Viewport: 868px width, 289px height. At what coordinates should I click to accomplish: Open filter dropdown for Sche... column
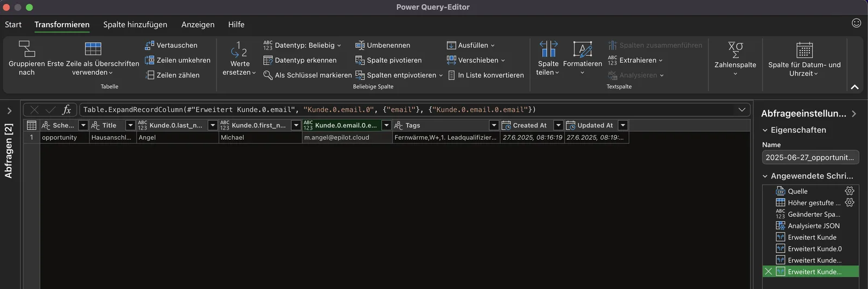83,125
